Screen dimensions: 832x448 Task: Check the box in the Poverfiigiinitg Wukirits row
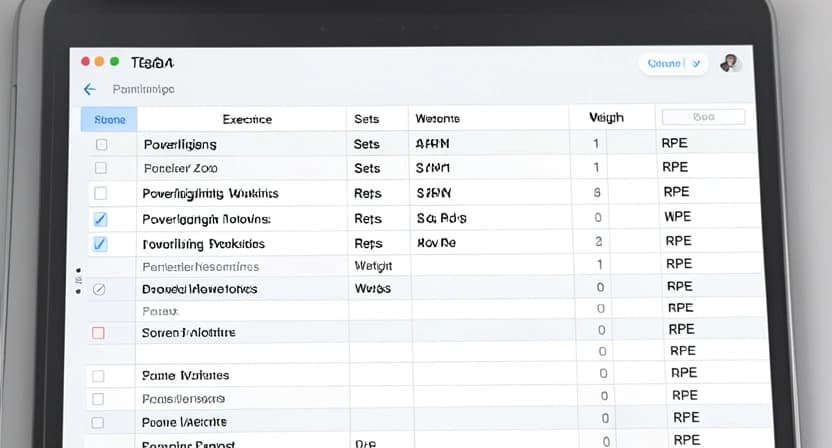click(x=100, y=193)
